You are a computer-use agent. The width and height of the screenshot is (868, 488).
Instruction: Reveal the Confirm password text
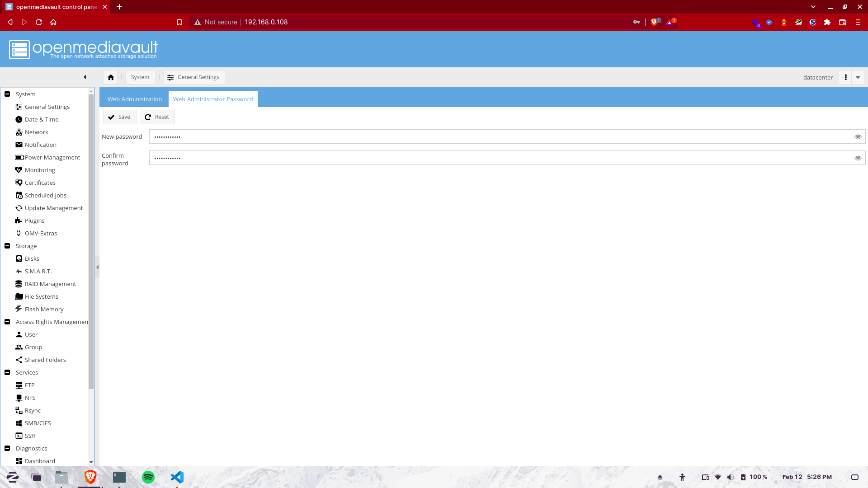click(x=858, y=158)
